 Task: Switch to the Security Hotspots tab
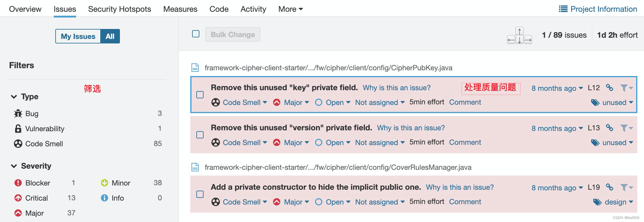(120, 9)
